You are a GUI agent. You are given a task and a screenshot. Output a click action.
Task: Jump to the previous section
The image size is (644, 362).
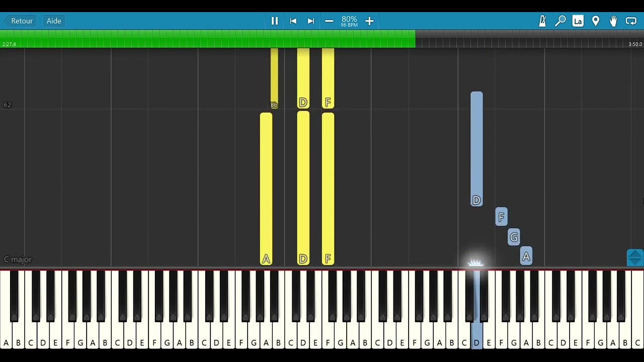[293, 21]
